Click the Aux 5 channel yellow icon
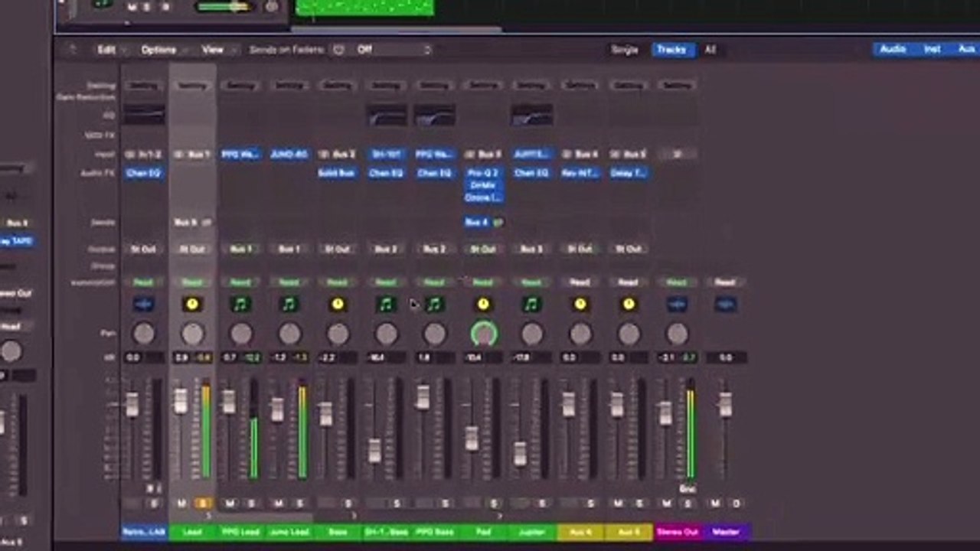 (x=629, y=305)
